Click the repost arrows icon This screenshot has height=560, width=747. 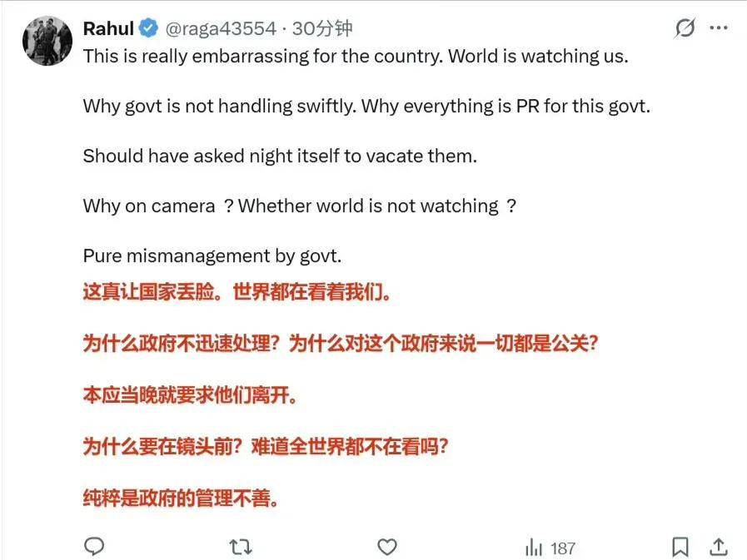pos(241,547)
